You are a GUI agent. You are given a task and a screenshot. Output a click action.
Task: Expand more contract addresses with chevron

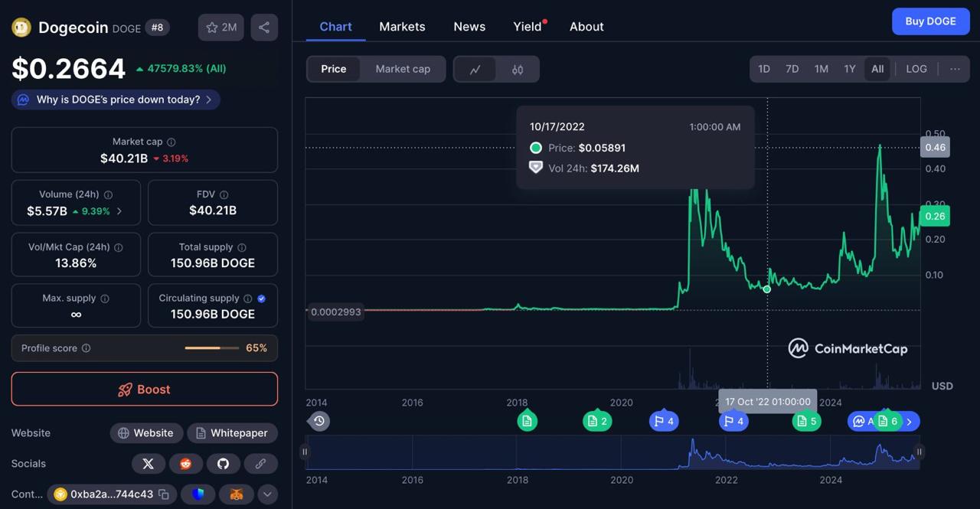click(267, 494)
